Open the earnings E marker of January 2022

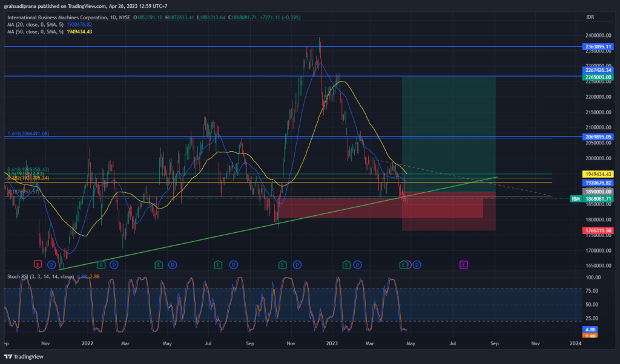click(101, 264)
